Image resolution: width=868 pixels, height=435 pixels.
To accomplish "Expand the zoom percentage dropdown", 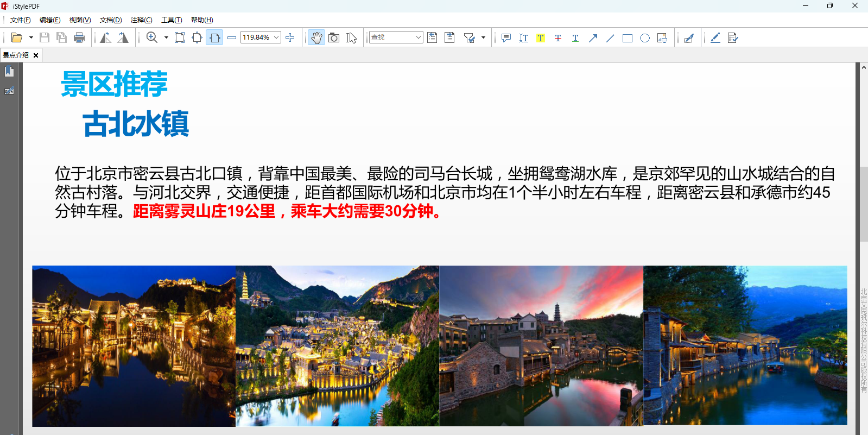I will click(x=276, y=37).
